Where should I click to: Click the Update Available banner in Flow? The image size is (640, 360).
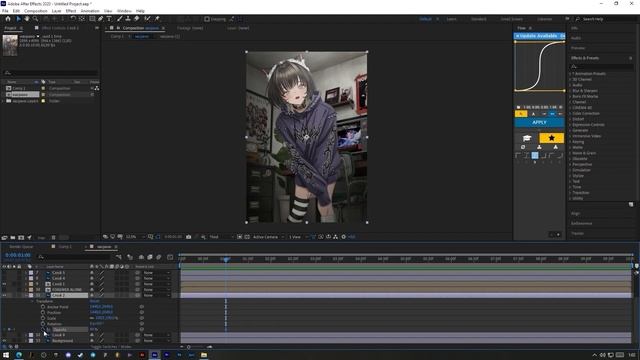tap(539, 36)
